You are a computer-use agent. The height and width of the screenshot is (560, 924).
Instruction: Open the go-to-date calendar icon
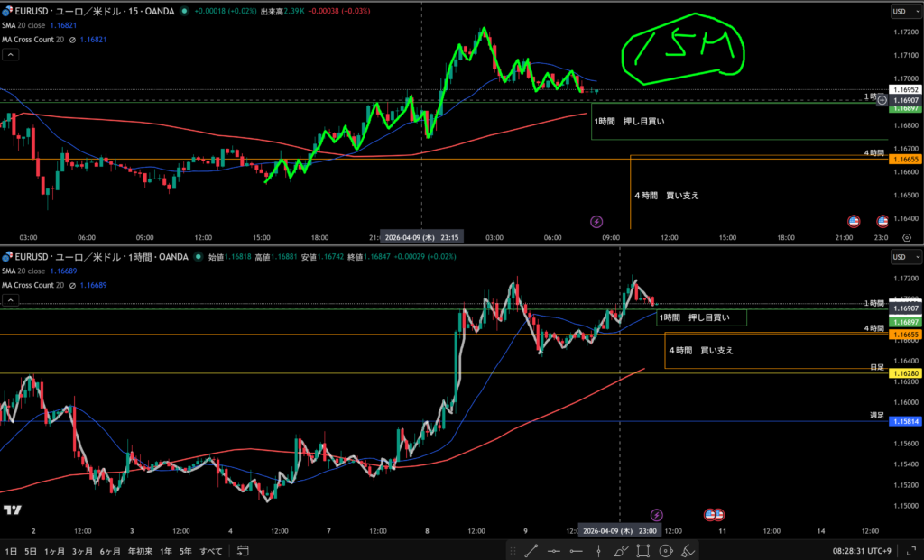pyautogui.click(x=242, y=550)
